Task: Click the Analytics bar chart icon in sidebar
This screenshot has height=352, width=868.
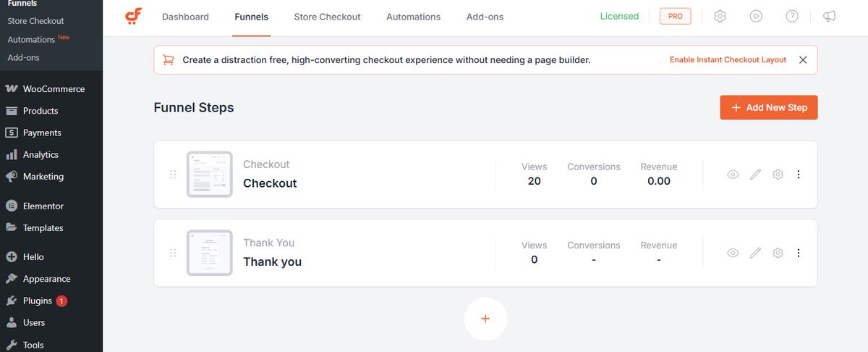Action: [x=12, y=154]
